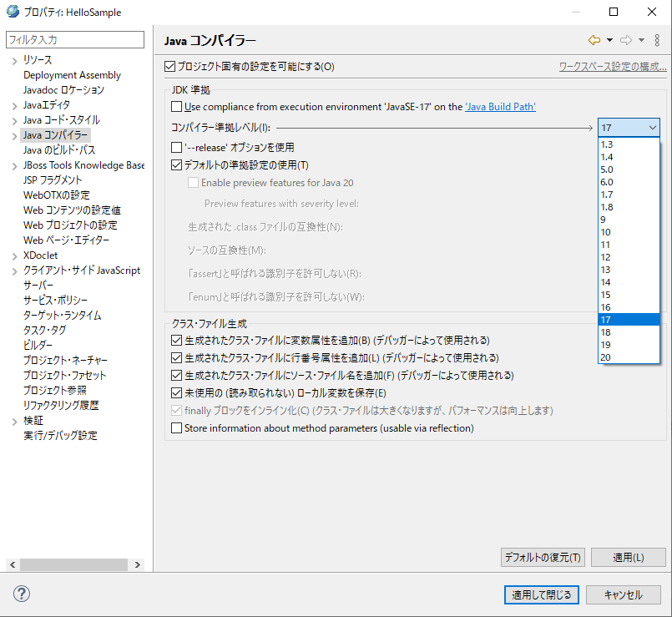The width and height of the screenshot is (672, 617).
Task: Click right arrow of sidebar horizontal scrollbar
Action: 139,564
